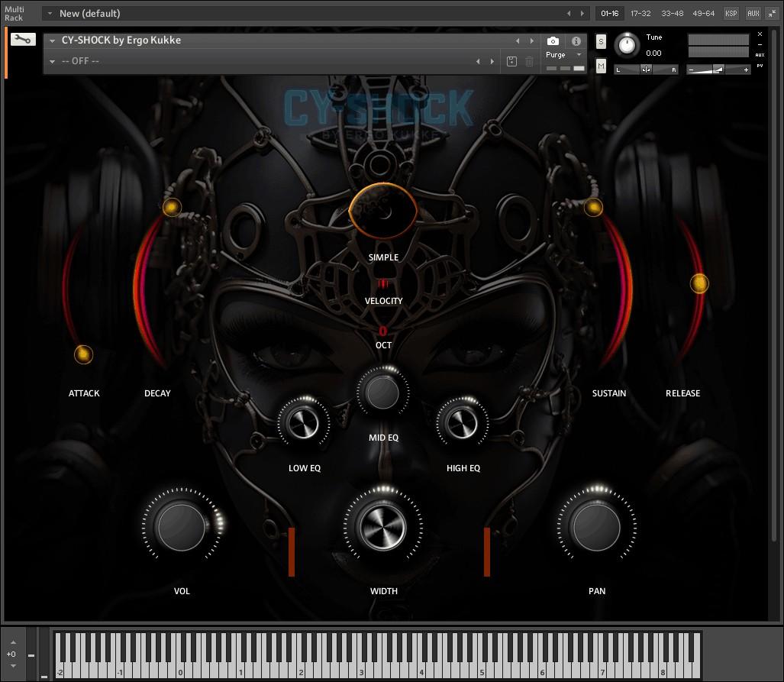Image resolution: width=784 pixels, height=682 pixels.
Task: Toggle the SIMPLE mode eye control
Action: click(x=383, y=212)
